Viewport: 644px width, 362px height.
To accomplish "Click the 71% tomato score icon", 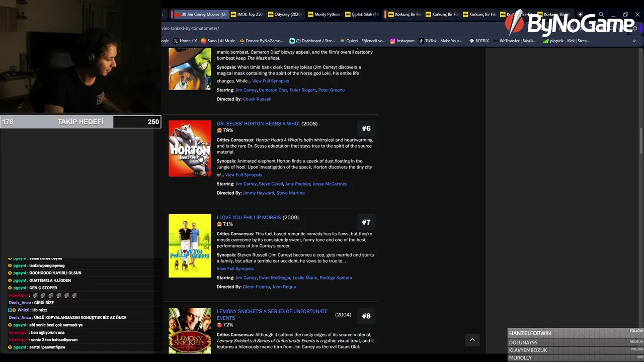I will pos(219,225).
